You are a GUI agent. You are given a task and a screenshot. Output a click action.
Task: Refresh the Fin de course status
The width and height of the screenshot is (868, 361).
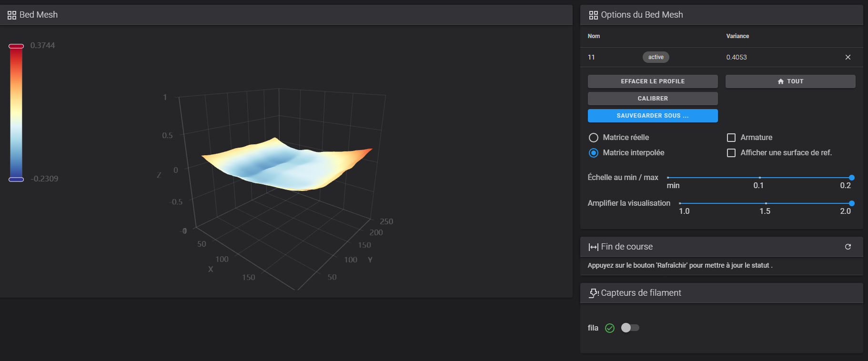point(848,247)
